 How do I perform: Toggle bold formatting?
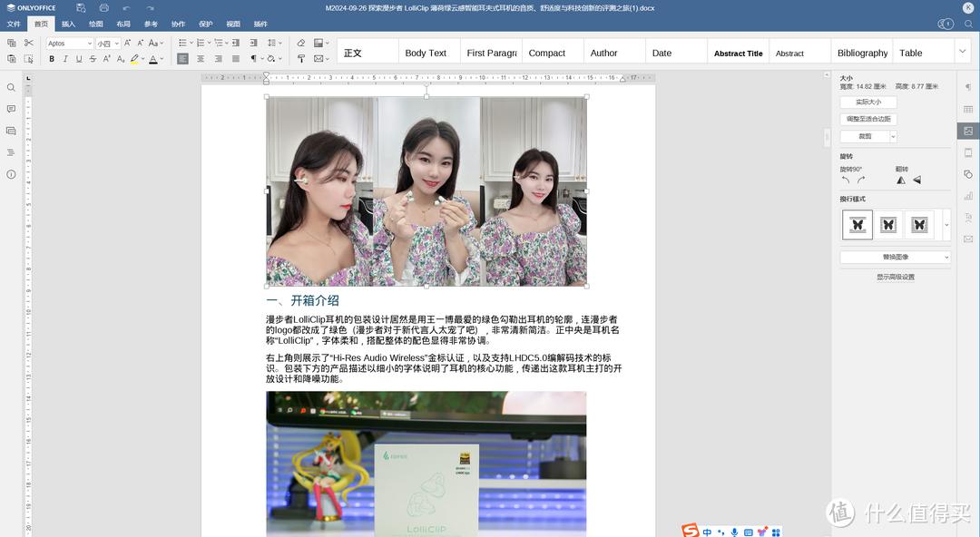click(x=52, y=58)
